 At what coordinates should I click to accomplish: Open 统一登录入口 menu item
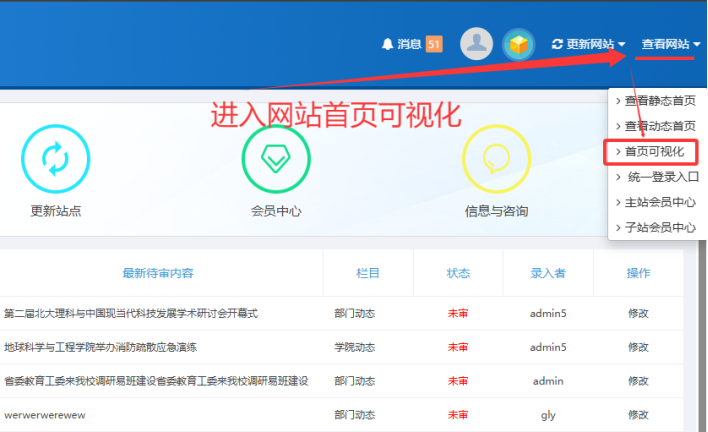[x=660, y=177]
